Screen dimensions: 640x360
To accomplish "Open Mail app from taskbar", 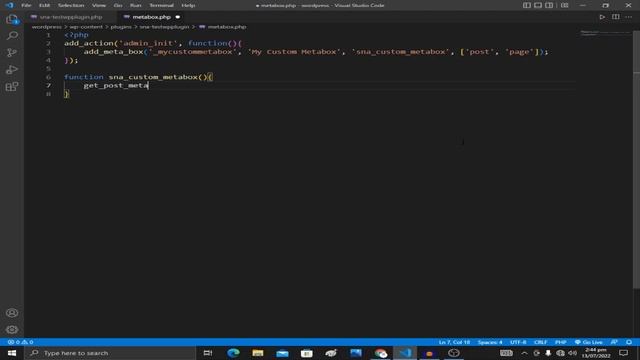I will pyautogui.click(x=282, y=353).
